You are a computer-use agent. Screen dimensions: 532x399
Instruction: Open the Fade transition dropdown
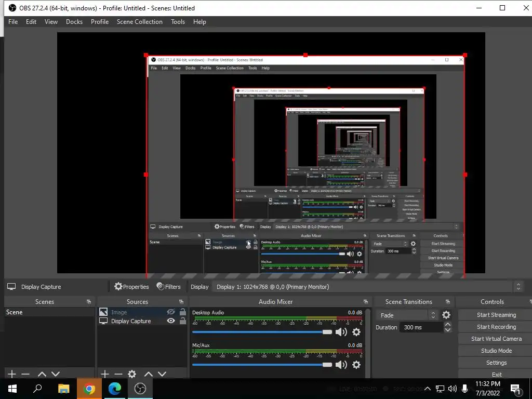406,315
